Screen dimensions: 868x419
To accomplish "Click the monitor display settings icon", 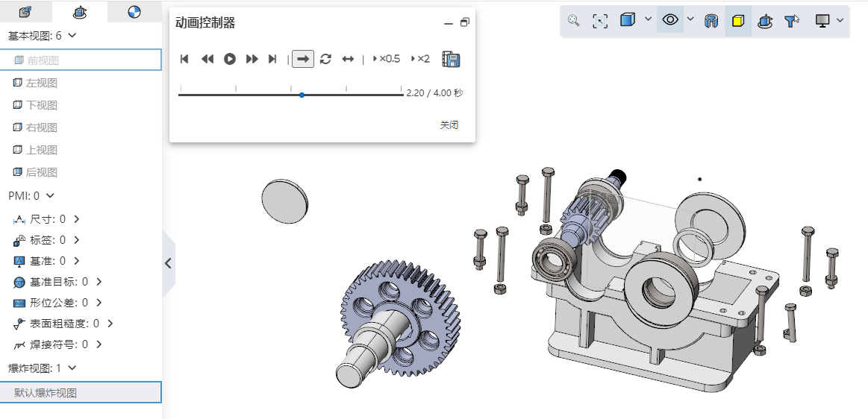I will click(822, 20).
